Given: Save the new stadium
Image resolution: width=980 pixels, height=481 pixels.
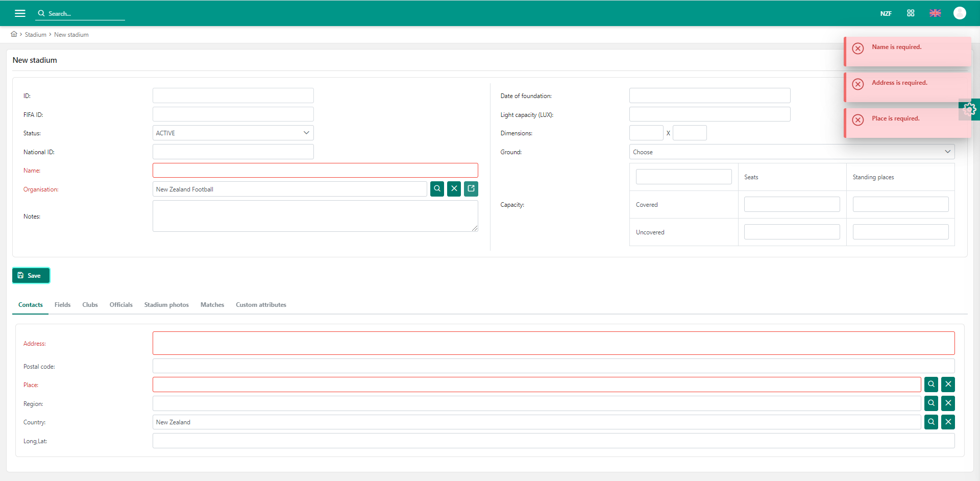Looking at the screenshot, I should click(31, 276).
